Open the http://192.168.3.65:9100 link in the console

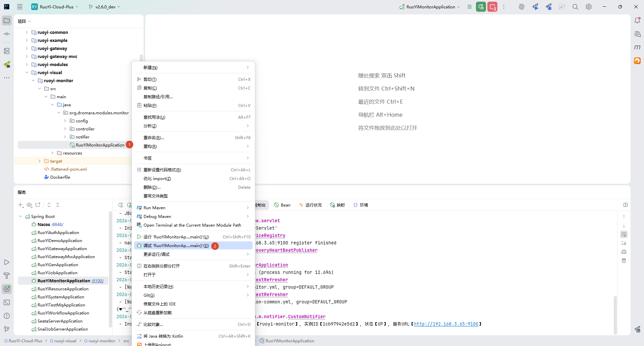pos(446,324)
